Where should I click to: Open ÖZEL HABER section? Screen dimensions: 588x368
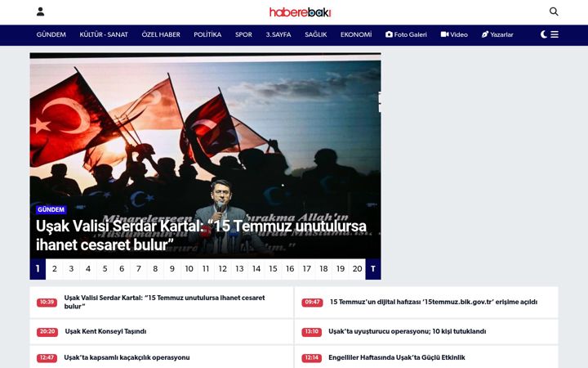coord(161,34)
